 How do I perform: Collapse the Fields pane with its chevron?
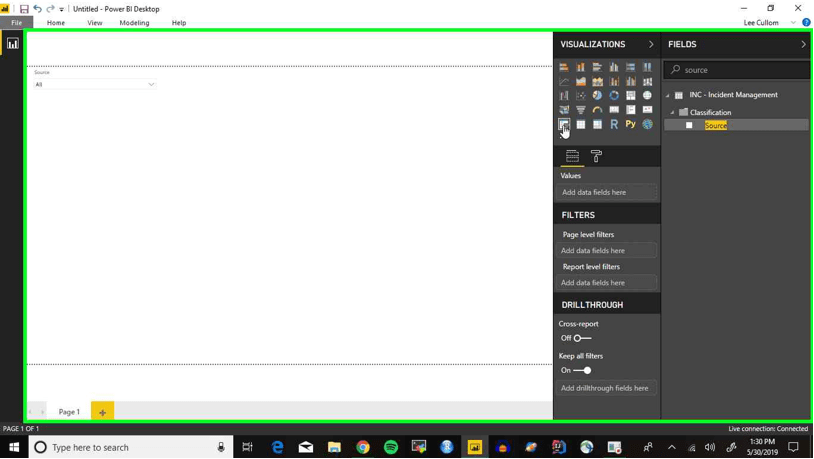[803, 45]
